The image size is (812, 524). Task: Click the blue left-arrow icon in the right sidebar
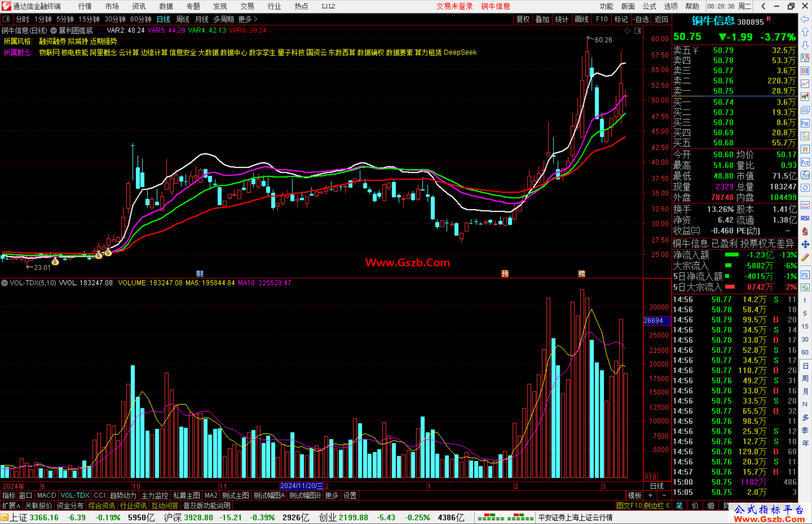click(805, 19)
